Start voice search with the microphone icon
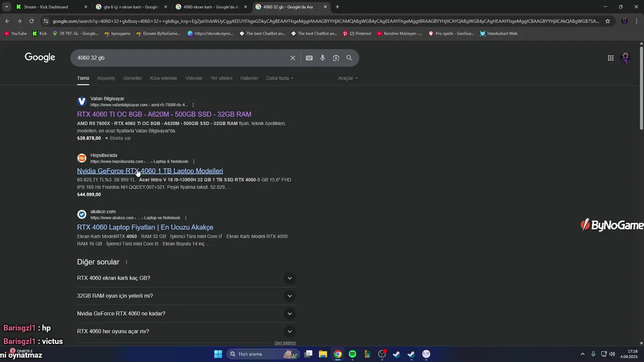This screenshot has height=362, width=644. tap(323, 58)
